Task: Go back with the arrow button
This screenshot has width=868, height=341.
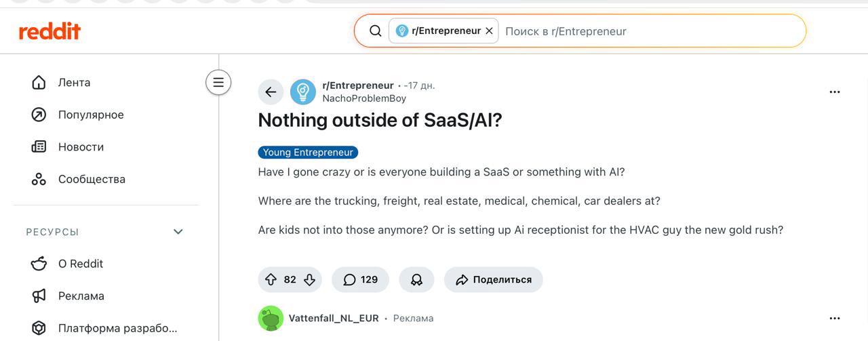Action: 271,92
